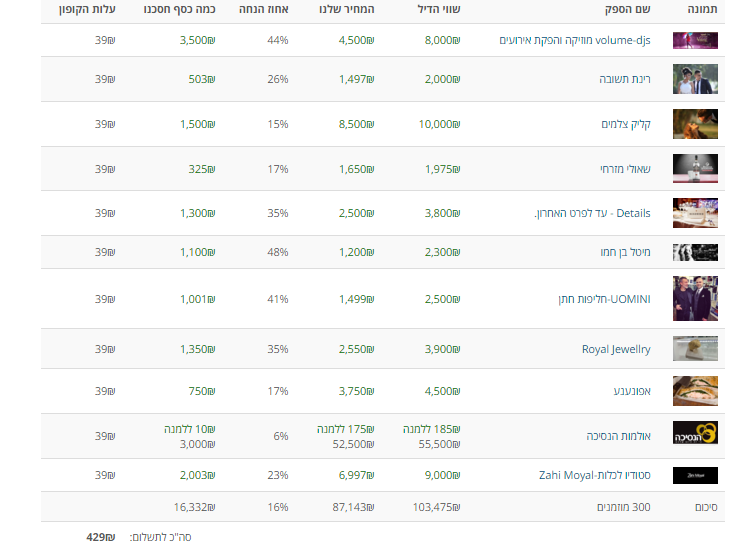The width and height of the screenshot is (745, 546).
Task: Open the Details supplier thumbnail
Action: (695, 213)
